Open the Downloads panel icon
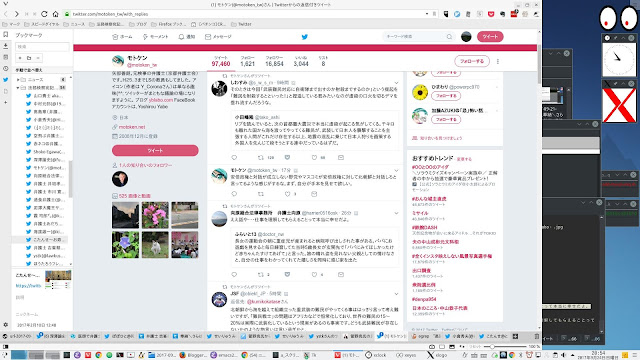 tap(5, 46)
